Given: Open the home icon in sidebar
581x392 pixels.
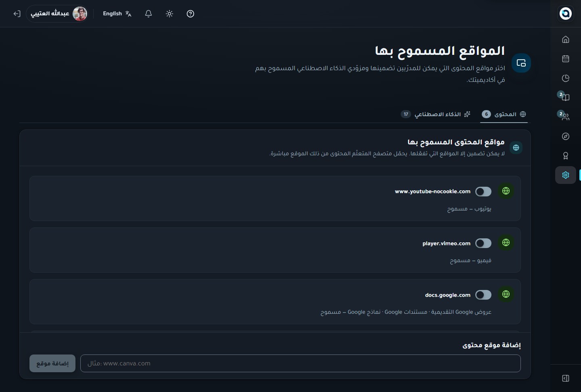Looking at the screenshot, I should click(566, 40).
